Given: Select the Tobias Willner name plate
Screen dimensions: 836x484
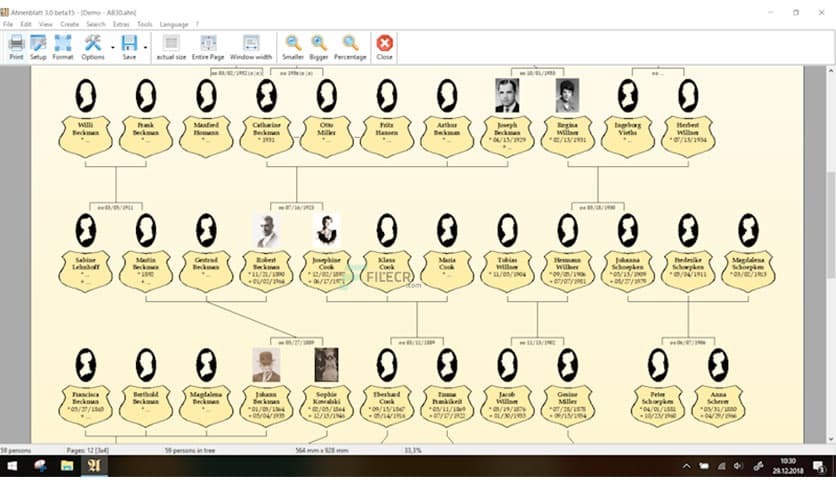Looking at the screenshot, I should click(507, 271).
